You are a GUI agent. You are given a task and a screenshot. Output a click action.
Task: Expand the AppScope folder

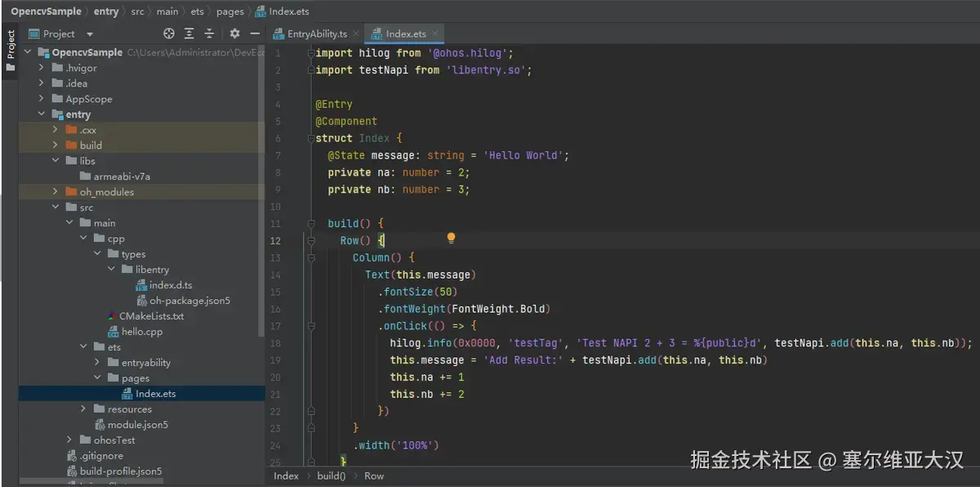pos(42,99)
